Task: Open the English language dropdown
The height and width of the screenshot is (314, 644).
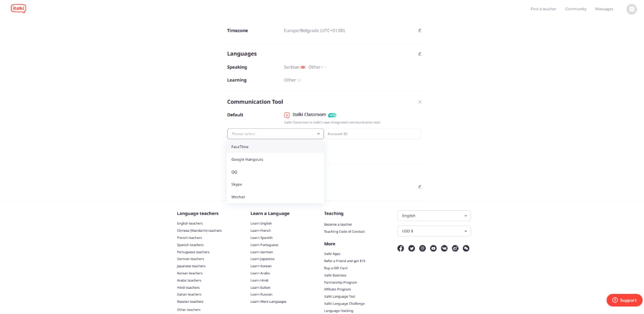Action: pyautogui.click(x=434, y=216)
